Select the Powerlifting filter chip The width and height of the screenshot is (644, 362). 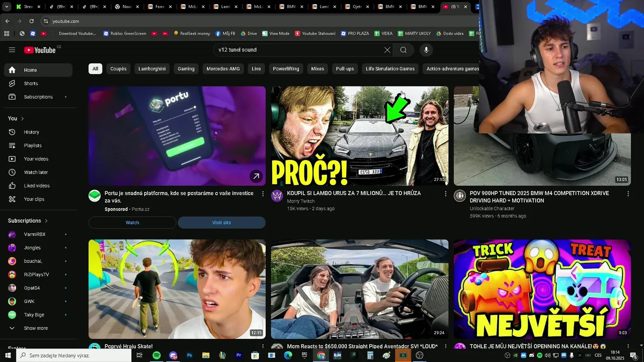286,69
